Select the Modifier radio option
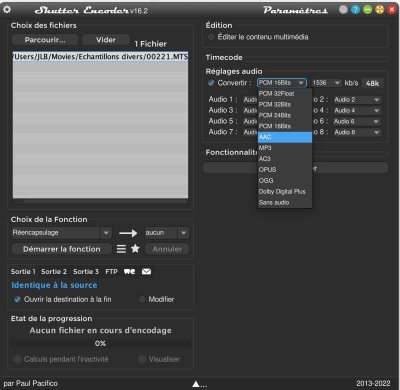The height and width of the screenshot is (390, 400). point(142,299)
